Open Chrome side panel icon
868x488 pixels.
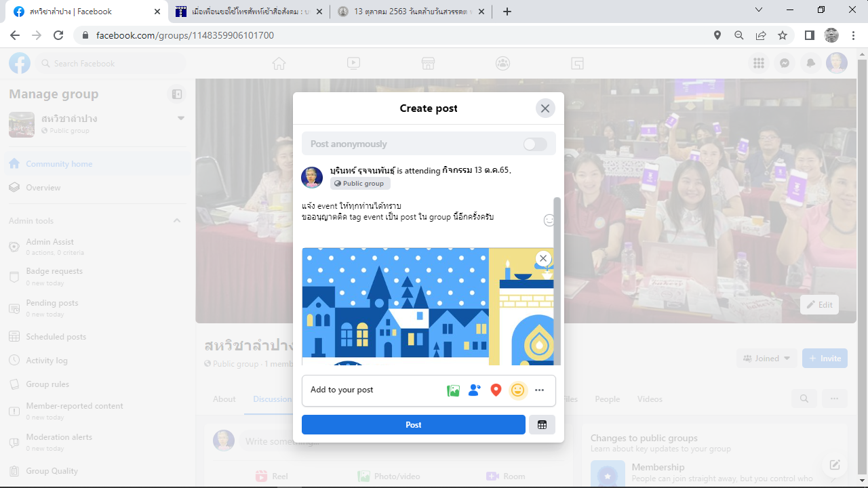click(x=810, y=35)
